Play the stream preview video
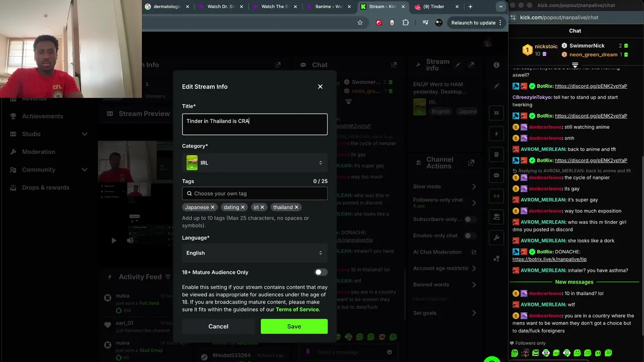This screenshot has height=362, width=644. pyautogui.click(x=114, y=240)
